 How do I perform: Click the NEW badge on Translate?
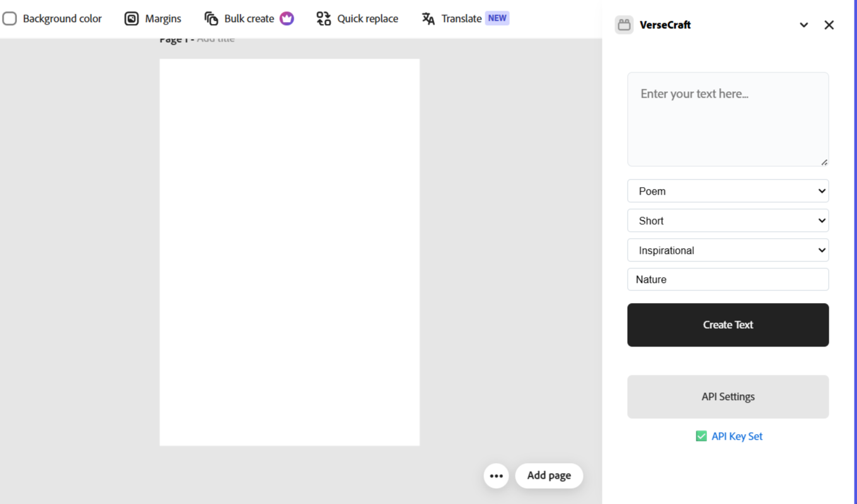point(497,18)
